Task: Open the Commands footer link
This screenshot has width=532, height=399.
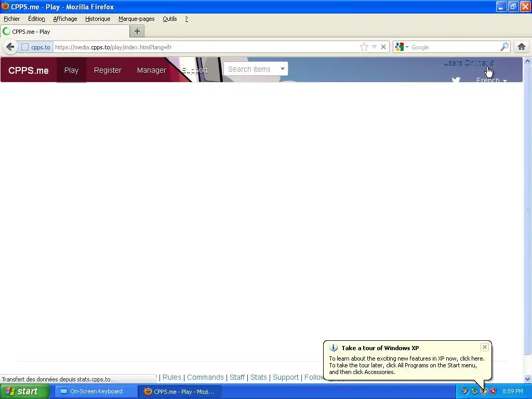Action: pos(205,377)
